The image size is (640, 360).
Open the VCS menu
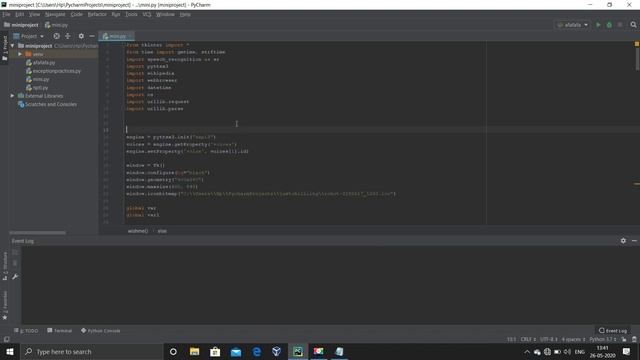click(x=147, y=14)
